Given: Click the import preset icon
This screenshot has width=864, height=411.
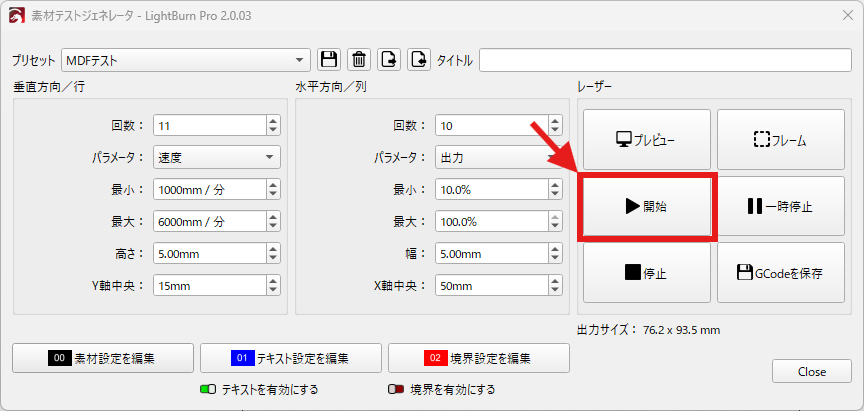Looking at the screenshot, I should tap(390, 60).
